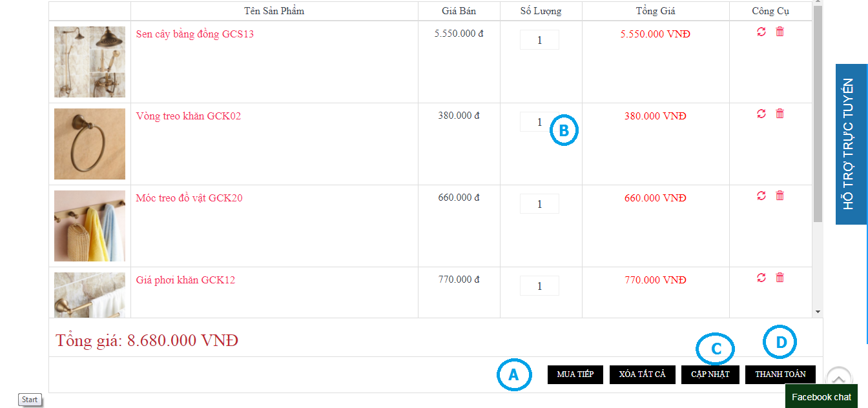Click quantity field for Giá phơi khăn GCK12

(x=539, y=286)
